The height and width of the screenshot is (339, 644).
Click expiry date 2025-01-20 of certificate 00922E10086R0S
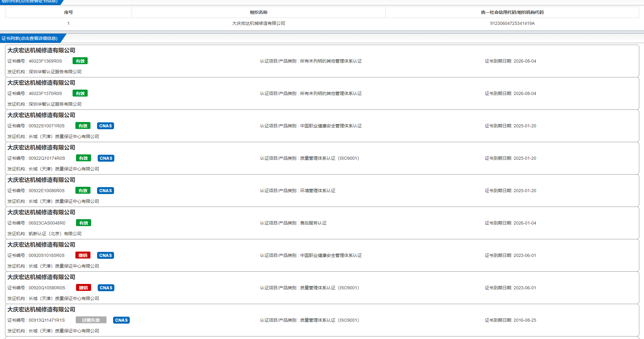[525, 191]
